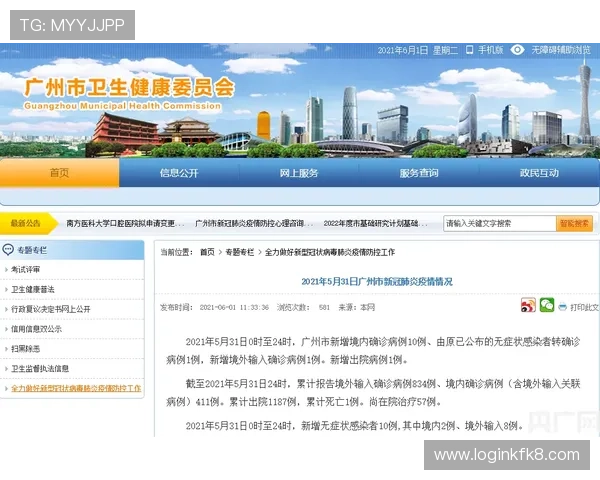Open 卫生健康普法 sidebar item
600x480 pixels.
33,289
